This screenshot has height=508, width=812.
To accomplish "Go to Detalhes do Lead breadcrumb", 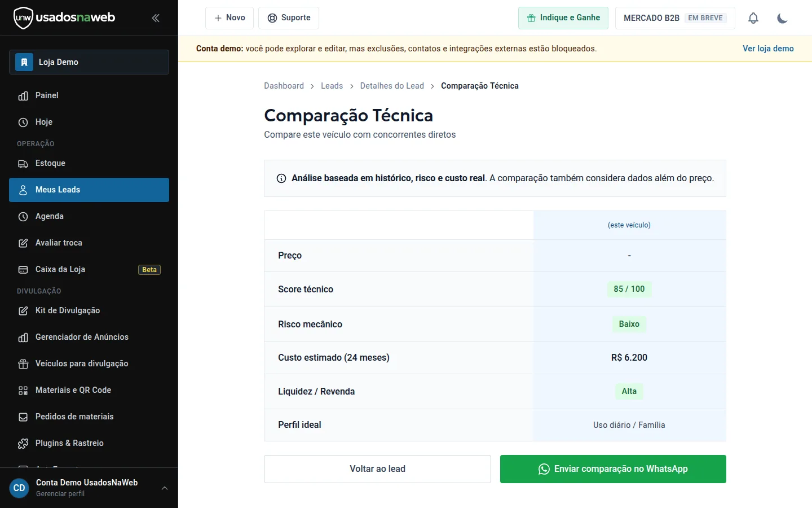I will point(392,86).
